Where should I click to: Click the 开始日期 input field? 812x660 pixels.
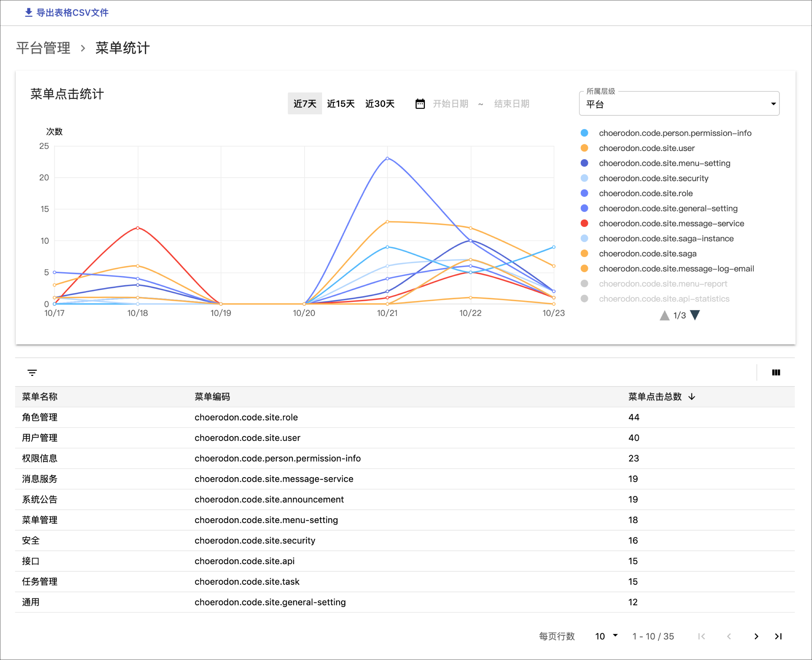click(450, 104)
